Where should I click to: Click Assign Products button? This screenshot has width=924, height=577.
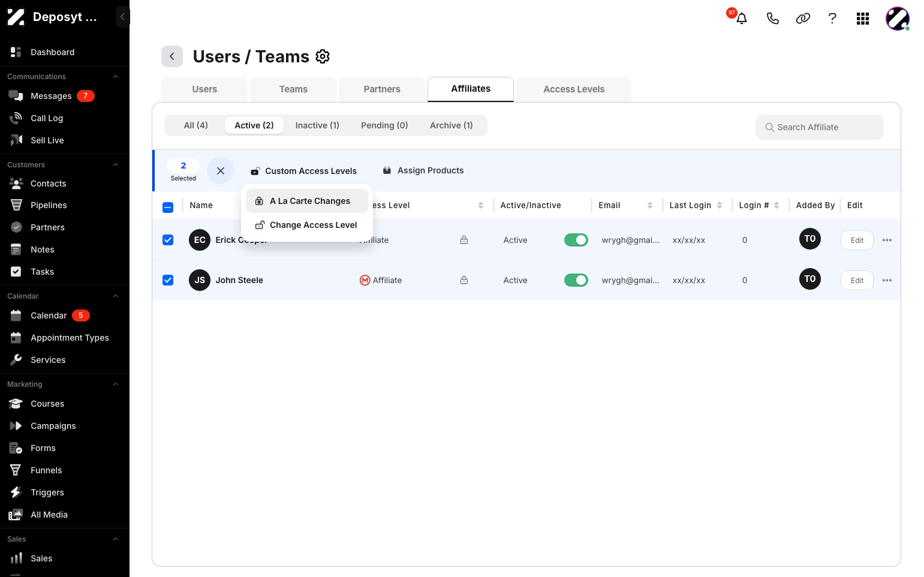pos(423,170)
